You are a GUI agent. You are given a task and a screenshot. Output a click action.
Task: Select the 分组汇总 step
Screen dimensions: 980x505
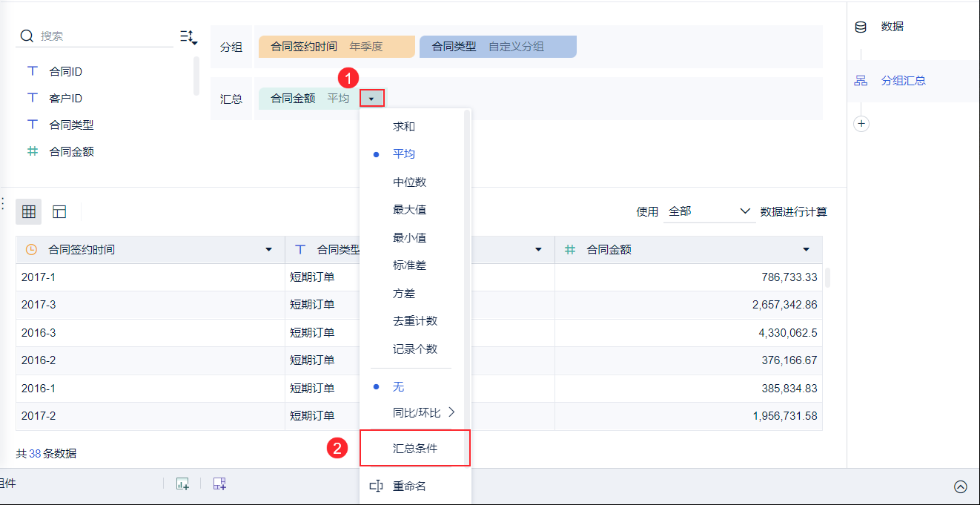(x=902, y=81)
